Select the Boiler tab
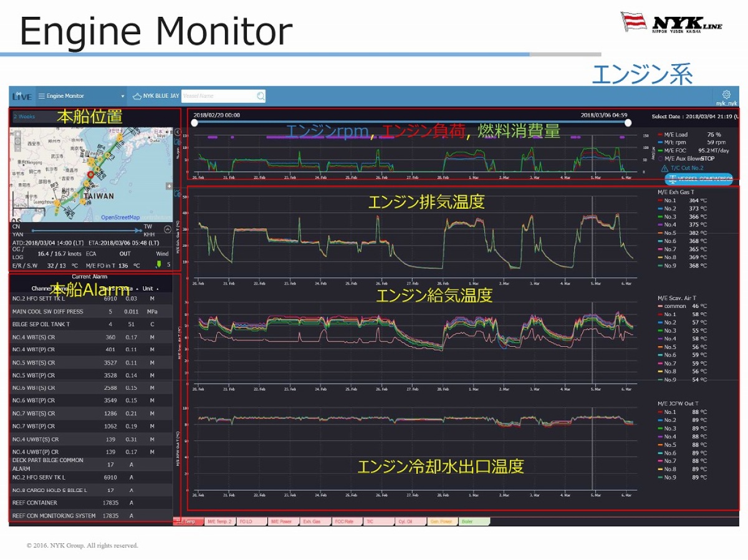Viewport: 748px width, 560px height. [x=474, y=521]
